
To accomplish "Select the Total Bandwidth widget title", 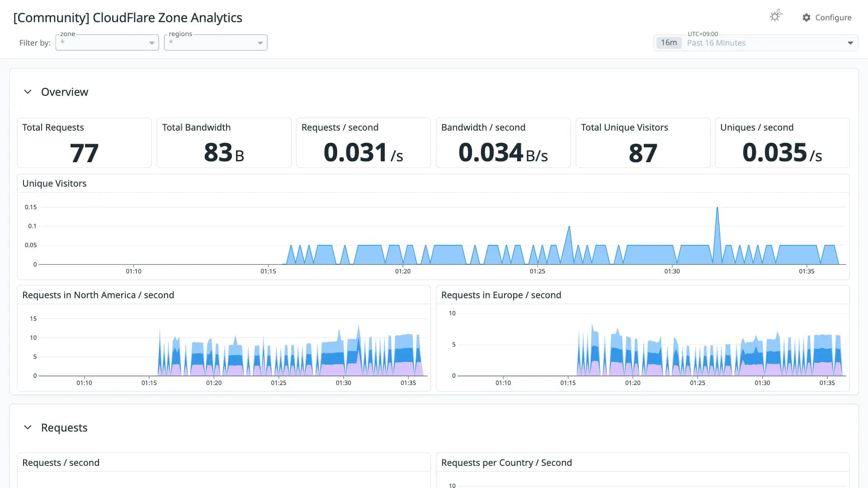I will click(x=196, y=127).
